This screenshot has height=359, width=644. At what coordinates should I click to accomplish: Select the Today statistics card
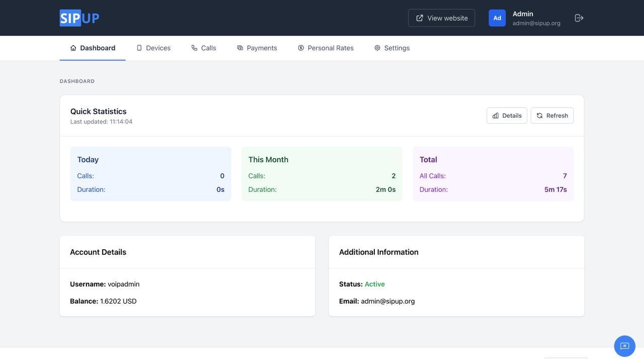[150, 174]
